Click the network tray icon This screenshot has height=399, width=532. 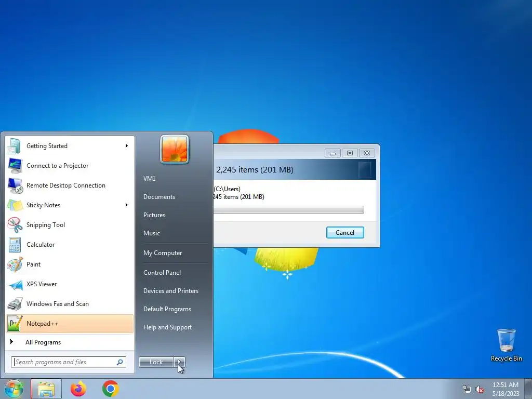click(x=467, y=389)
